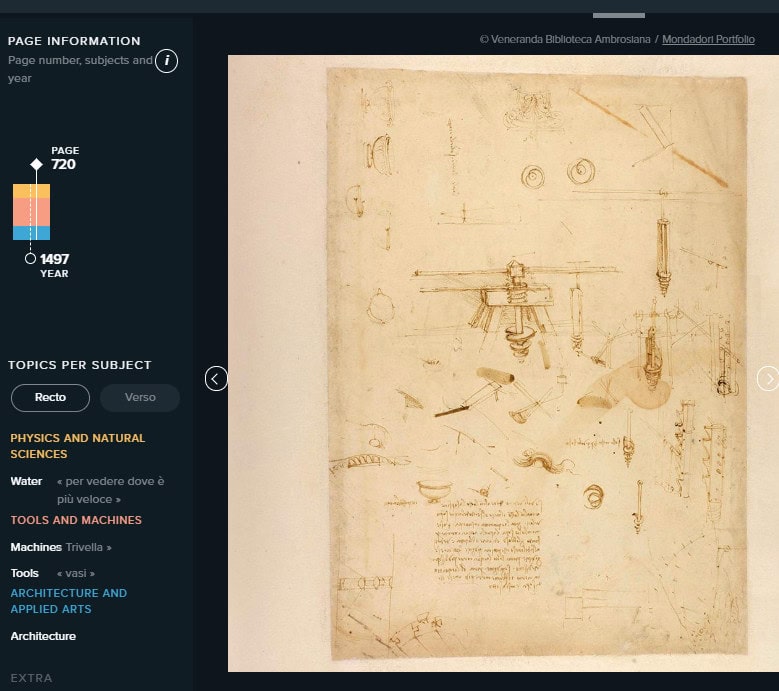Screen dimensions: 779x691
Task: Select the Tools topic
Action: pyautogui.click(x=24, y=573)
